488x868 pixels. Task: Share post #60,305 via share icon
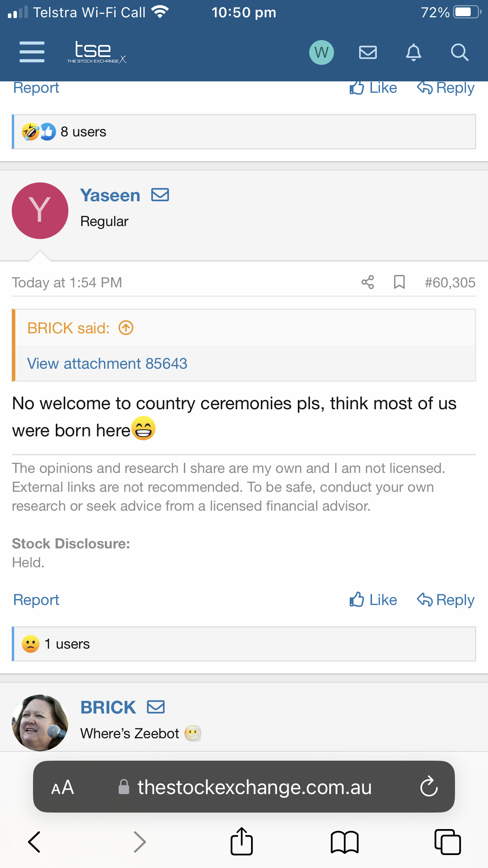click(x=368, y=282)
